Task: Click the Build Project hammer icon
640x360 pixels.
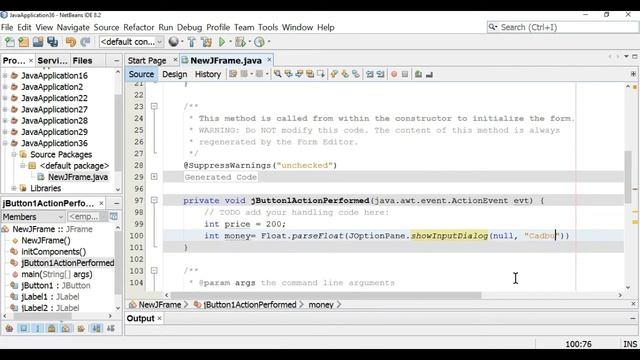Action: [191, 42]
